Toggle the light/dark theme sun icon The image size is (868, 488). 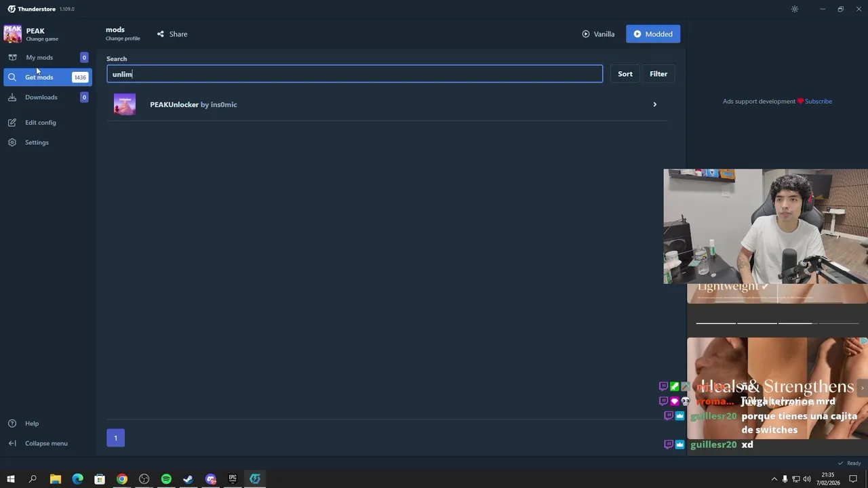pyautogui.click(x=795, y=9)
